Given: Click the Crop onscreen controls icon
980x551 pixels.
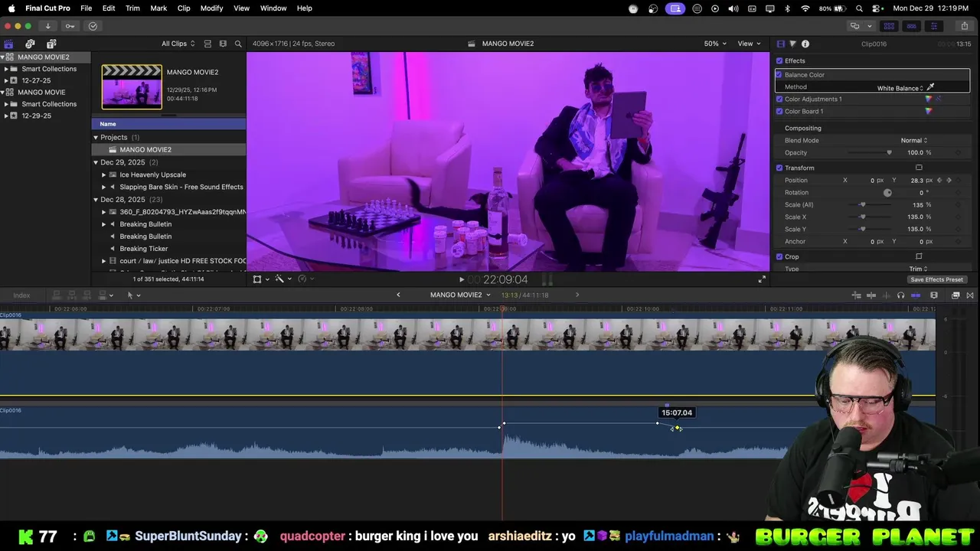Looking at the screenshot, I should 919,256.
